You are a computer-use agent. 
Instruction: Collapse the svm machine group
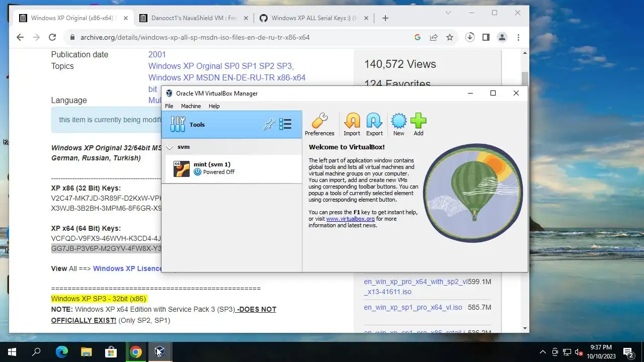[x=170, y=147]
